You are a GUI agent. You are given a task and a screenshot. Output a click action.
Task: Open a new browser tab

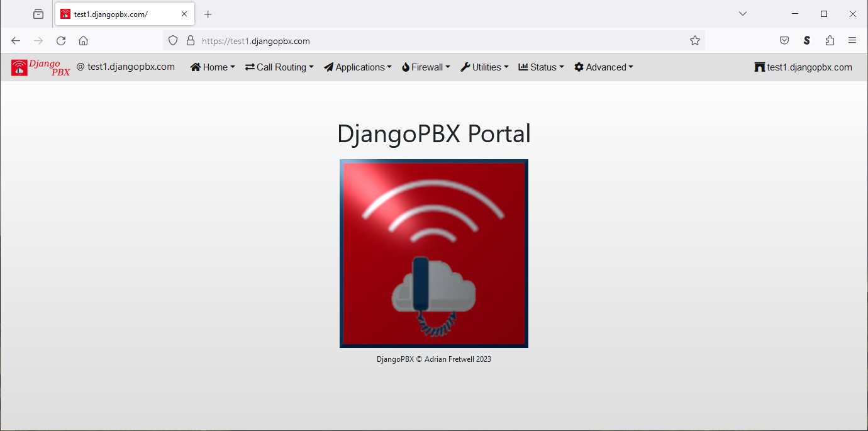(208, 14)
